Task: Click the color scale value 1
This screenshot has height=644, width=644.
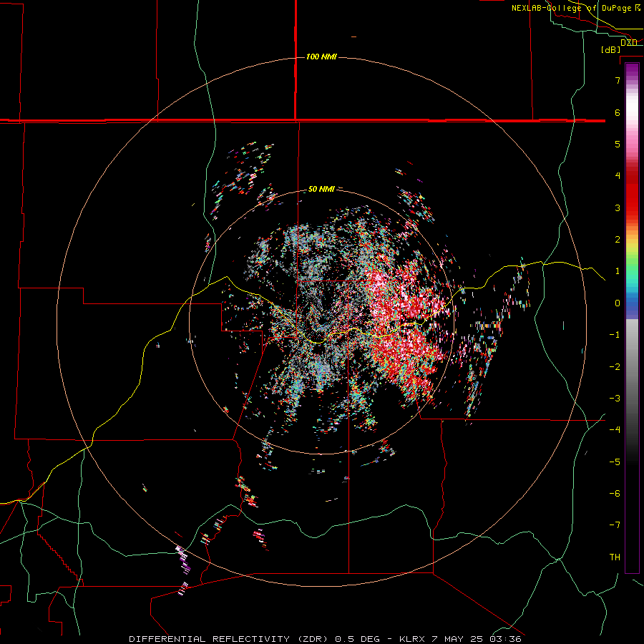Action: pyautogui.click(x=618, y=271)
